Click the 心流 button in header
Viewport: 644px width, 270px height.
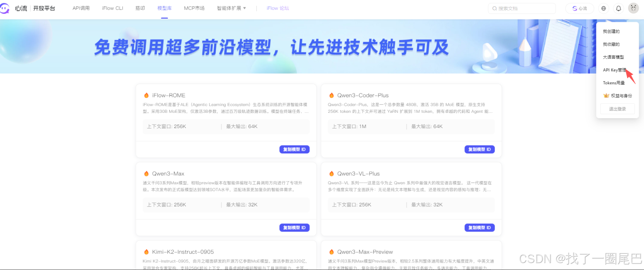(x=580, y=8)
